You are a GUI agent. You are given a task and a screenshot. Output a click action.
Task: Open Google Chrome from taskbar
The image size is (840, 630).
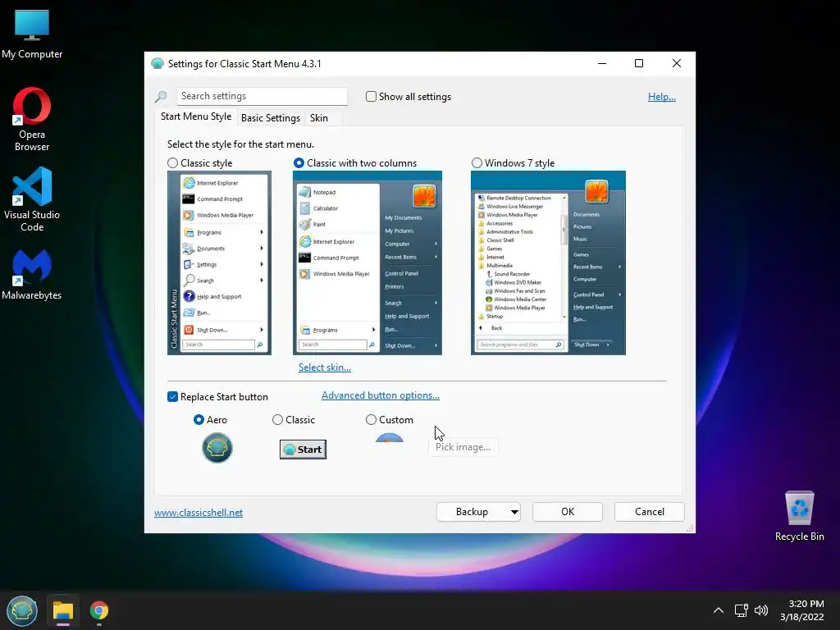[99, 610]
